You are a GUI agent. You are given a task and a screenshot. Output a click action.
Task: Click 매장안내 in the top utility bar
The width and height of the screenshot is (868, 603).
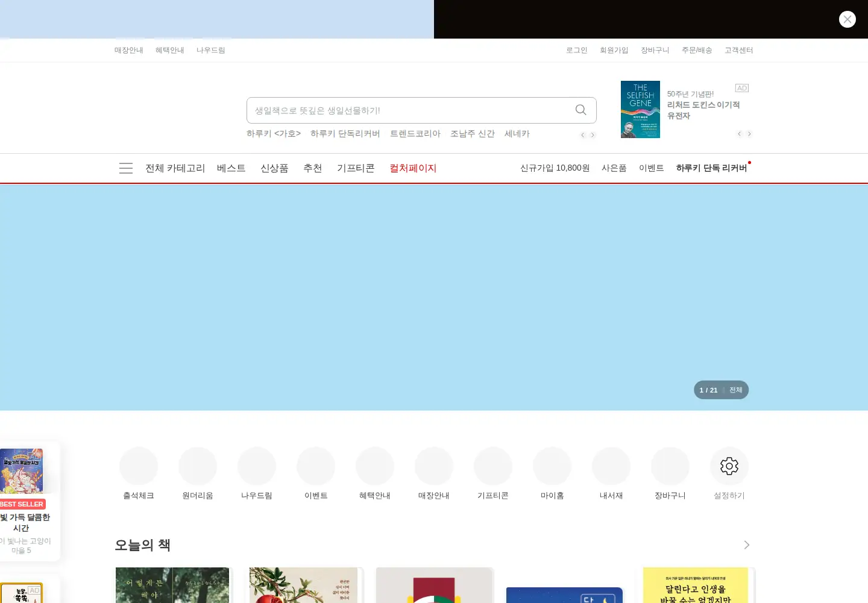pos(129,50)
